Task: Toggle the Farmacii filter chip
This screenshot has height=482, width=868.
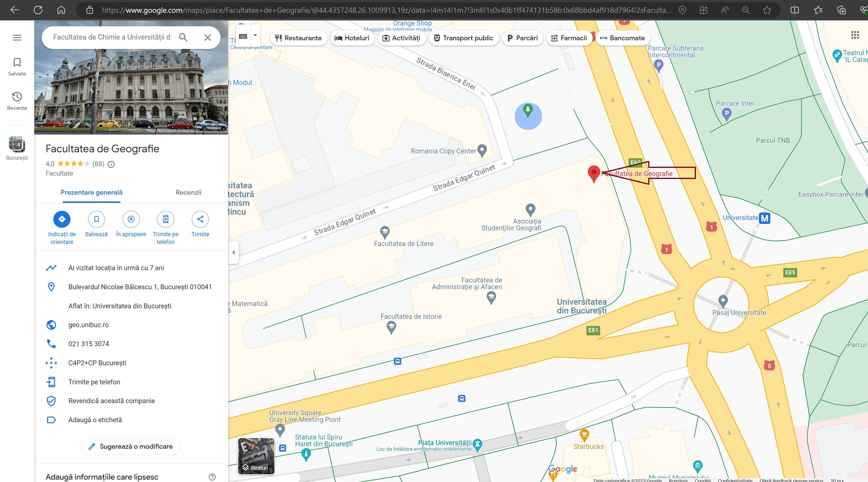Action: (569, 38)
